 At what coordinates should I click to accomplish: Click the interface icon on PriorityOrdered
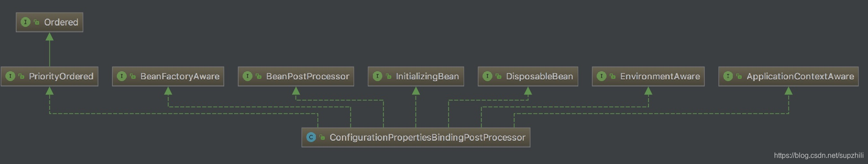coord(10,76)
